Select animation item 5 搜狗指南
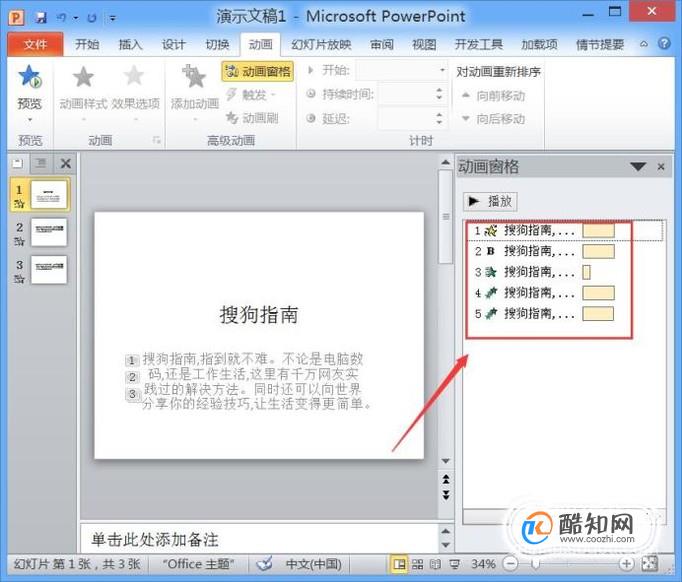 point(565,314)
